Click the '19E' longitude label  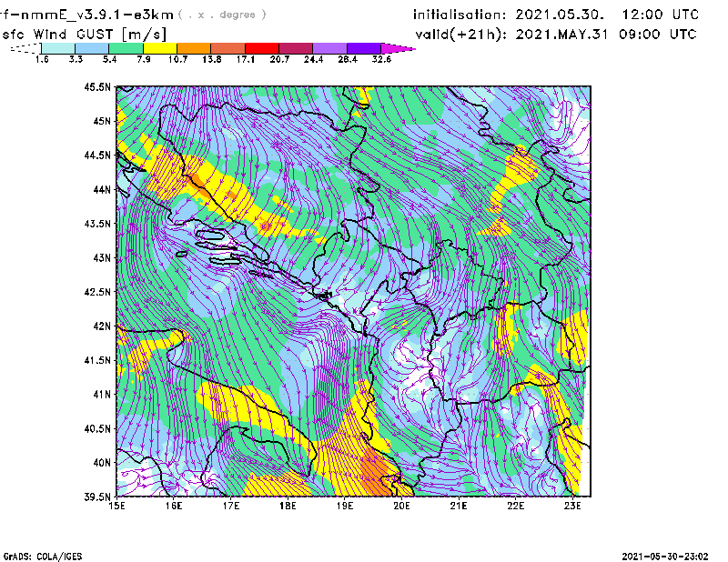pyautogui.click(x=345, y=506)
